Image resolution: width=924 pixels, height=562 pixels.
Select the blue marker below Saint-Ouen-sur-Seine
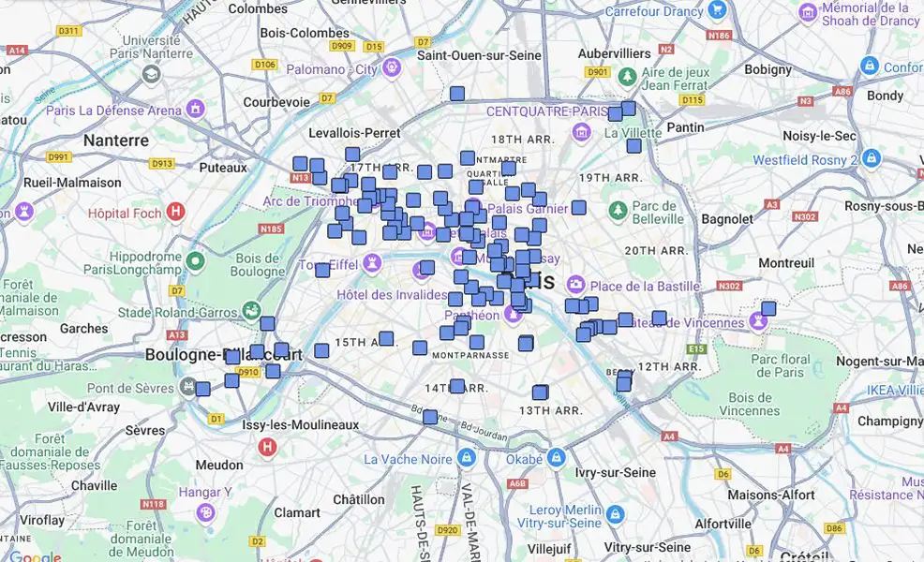coord(457,94)
